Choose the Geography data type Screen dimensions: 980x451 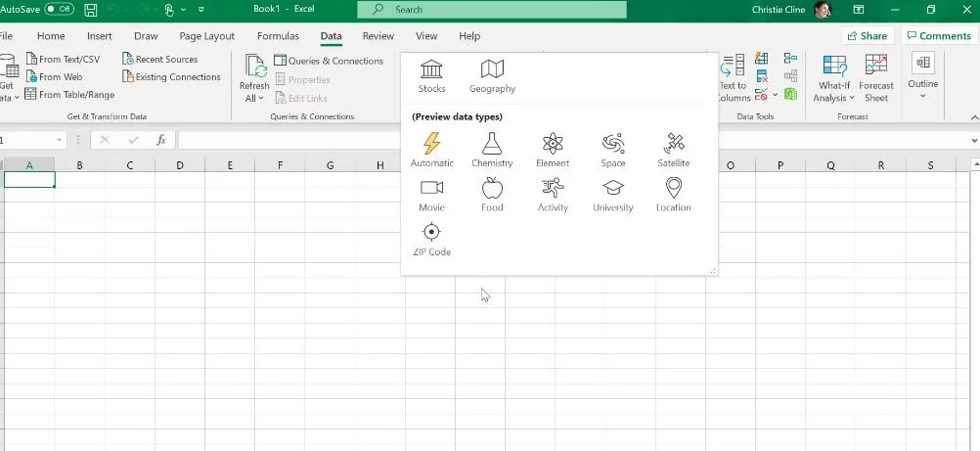click(x=492, y=75)
